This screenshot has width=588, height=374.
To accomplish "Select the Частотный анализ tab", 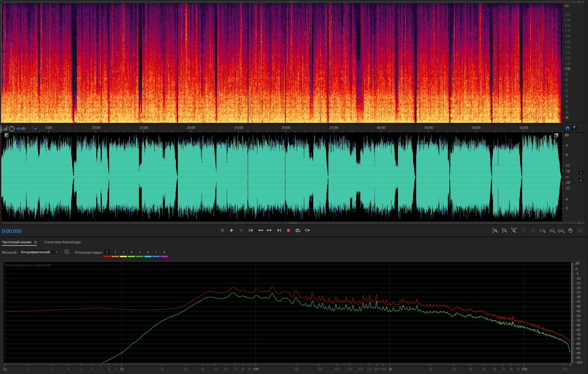I will pos(17,242).
